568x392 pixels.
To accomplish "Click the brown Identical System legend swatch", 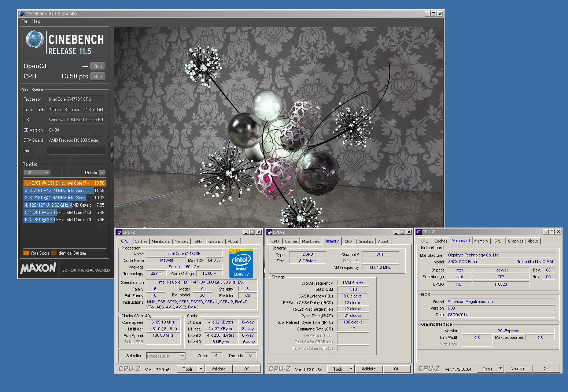I will [x=54, y=253].
